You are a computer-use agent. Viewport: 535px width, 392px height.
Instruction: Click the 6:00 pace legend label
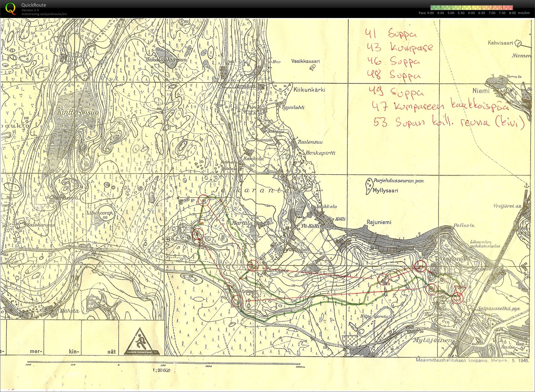(x=471, y=13)
